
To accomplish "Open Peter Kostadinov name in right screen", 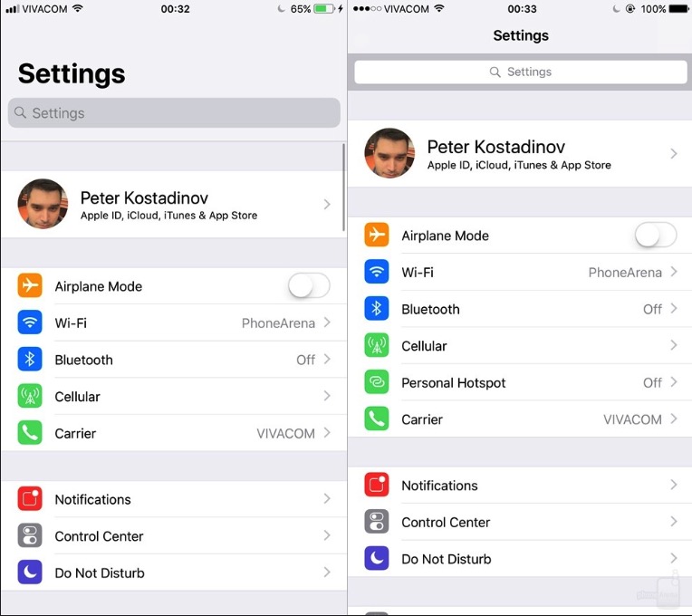I will point(496,147).
